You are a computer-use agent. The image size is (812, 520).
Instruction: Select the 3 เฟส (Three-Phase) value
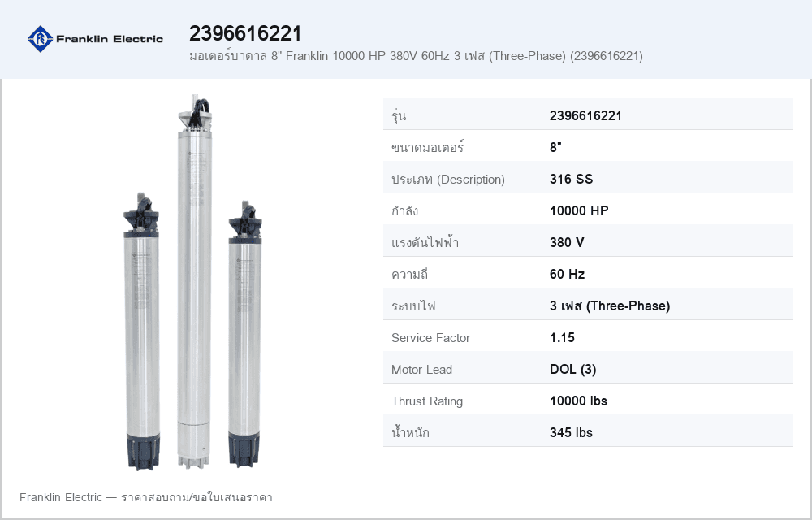[610, 305]
